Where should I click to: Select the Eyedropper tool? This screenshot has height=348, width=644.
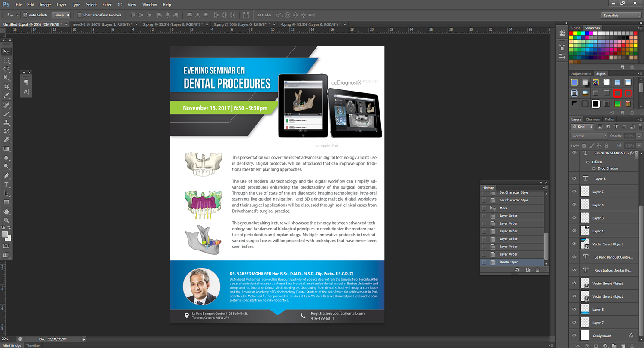point(6,96)
